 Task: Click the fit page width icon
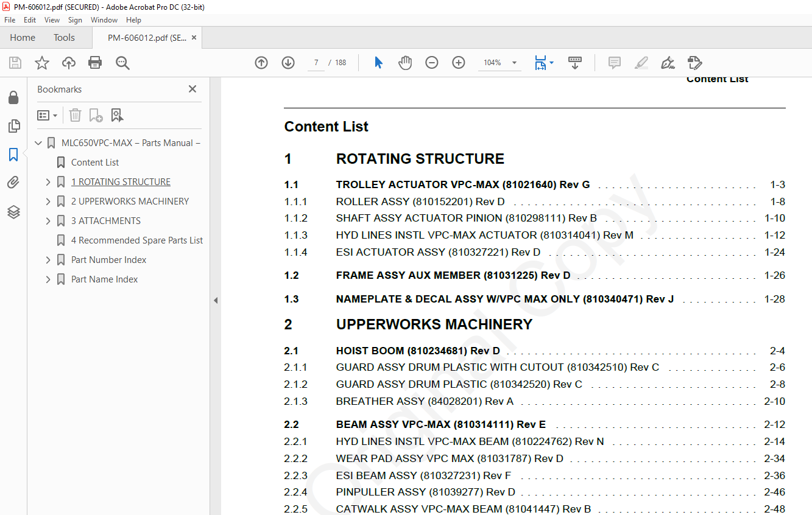point(540,63)
